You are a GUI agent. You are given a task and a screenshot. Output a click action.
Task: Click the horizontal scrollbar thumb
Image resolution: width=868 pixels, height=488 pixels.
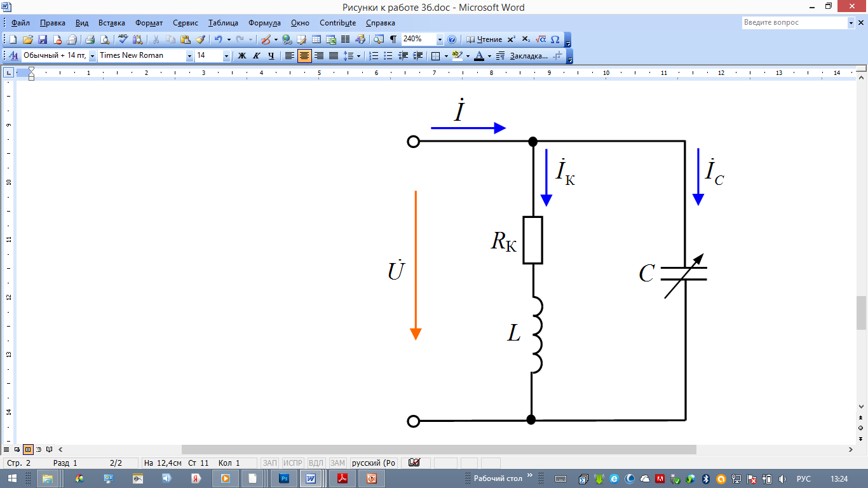[x=438, y=449]
